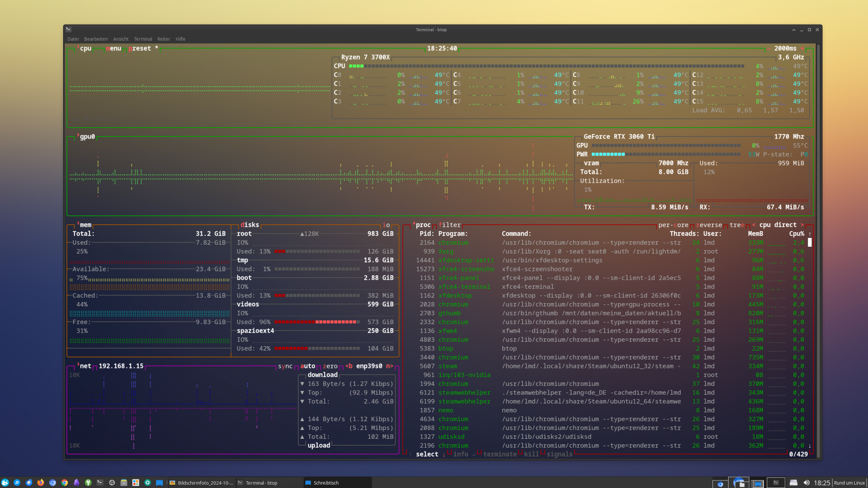Open Chromium browser from the taskbar

pos(52,482)
